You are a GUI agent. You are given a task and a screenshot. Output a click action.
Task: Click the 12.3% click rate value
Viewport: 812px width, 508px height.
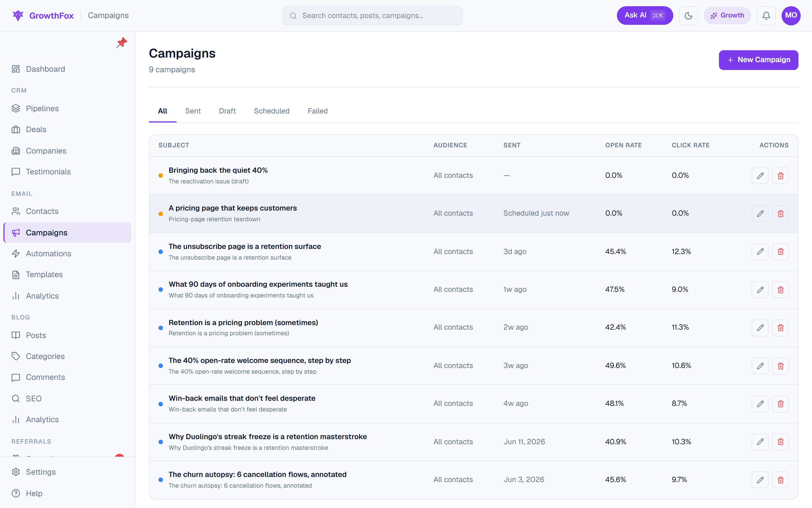coord(681,251)
